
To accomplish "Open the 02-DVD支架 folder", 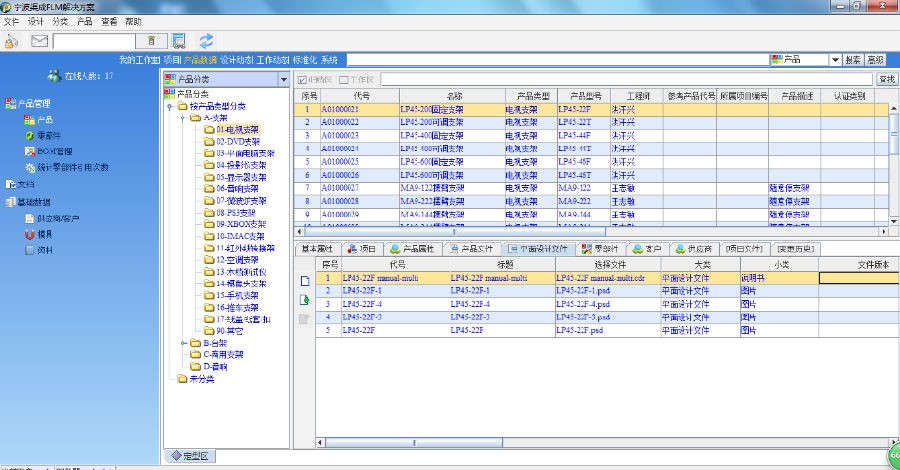I will [236, 142].
